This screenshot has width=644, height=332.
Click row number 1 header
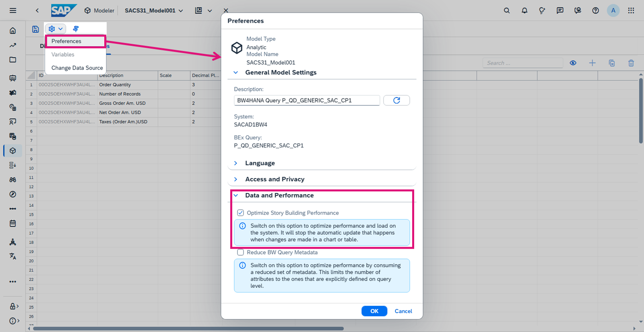(31, 85)
